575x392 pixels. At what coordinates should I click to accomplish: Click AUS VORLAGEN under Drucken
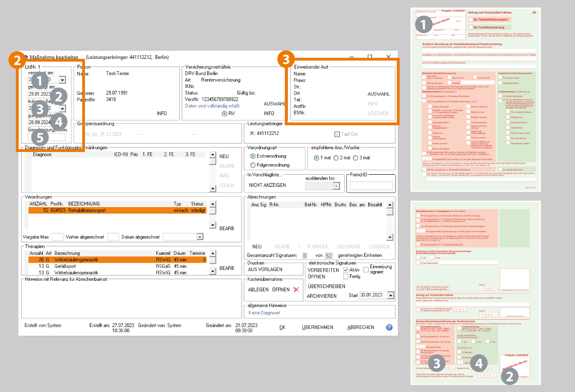(x=265, y=269)
